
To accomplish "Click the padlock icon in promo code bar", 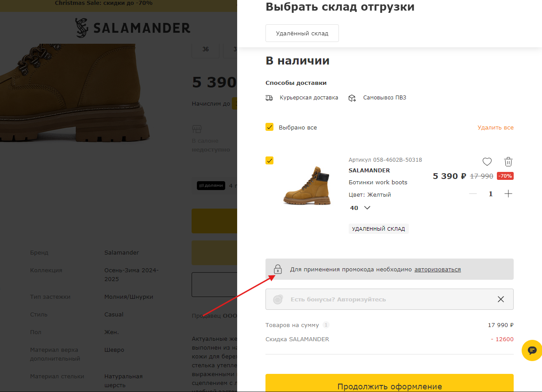I will tap(278, 269).
